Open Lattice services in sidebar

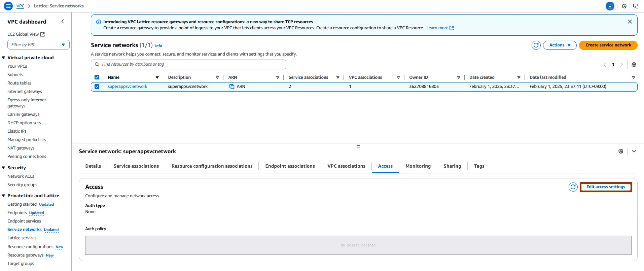click(x=22, y=238)
